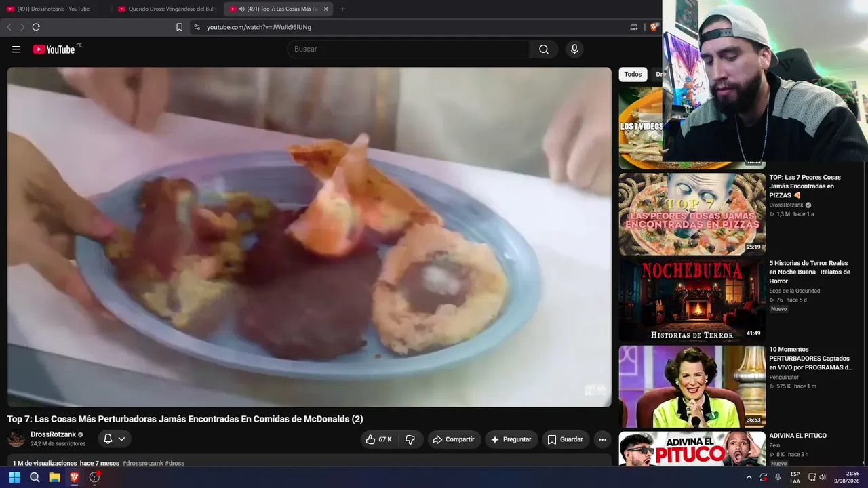This screenshot has height=488, width=868.
Task: Expand the notification bell subscription dropdown
Action: point(114,439)
